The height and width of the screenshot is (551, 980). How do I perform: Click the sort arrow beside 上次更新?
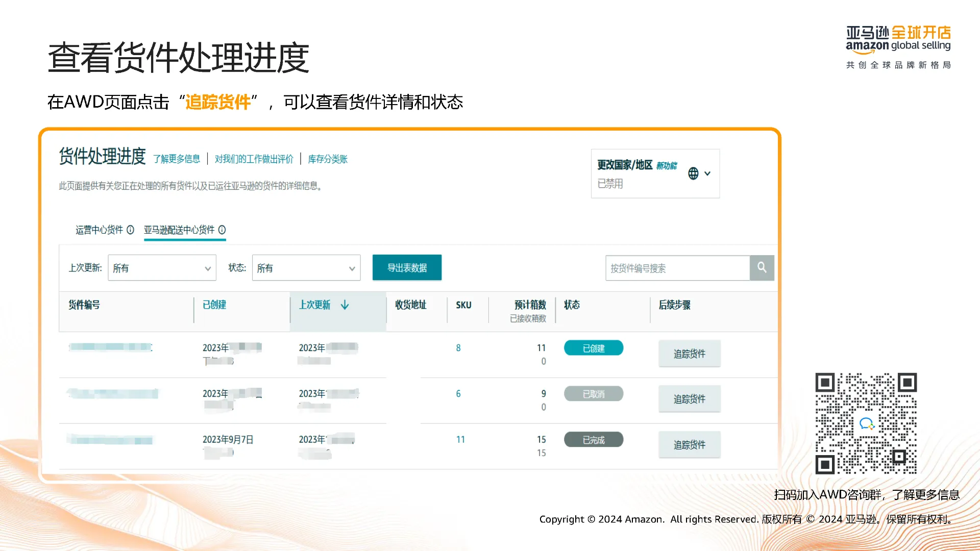[345, 305]
